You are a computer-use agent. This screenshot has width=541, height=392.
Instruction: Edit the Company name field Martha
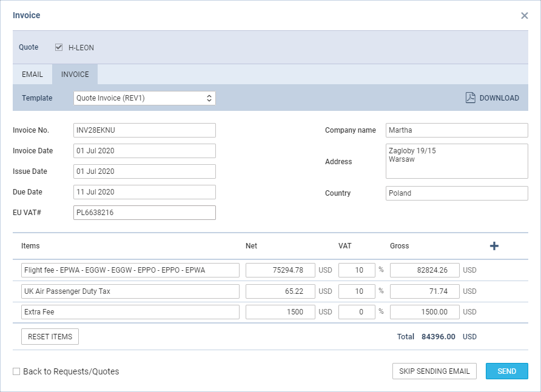coord(457,130)
